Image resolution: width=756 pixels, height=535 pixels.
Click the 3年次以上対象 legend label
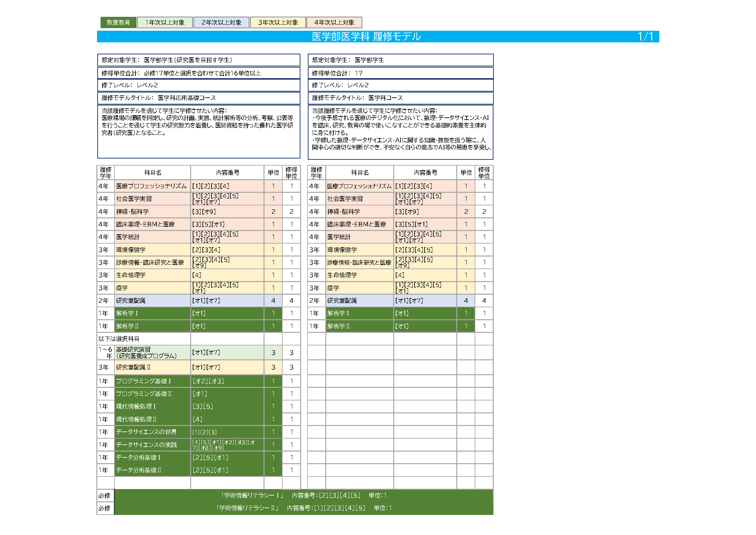point(278,22)
